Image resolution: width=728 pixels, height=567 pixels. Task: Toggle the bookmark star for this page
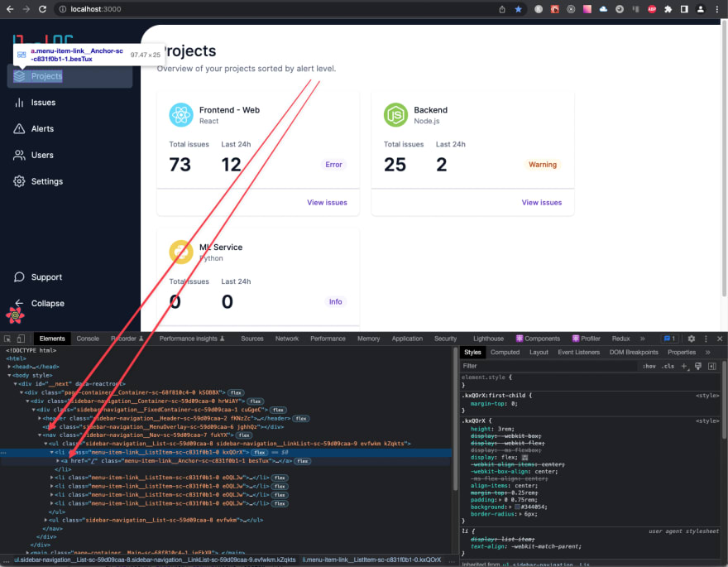tap(518, 9)
